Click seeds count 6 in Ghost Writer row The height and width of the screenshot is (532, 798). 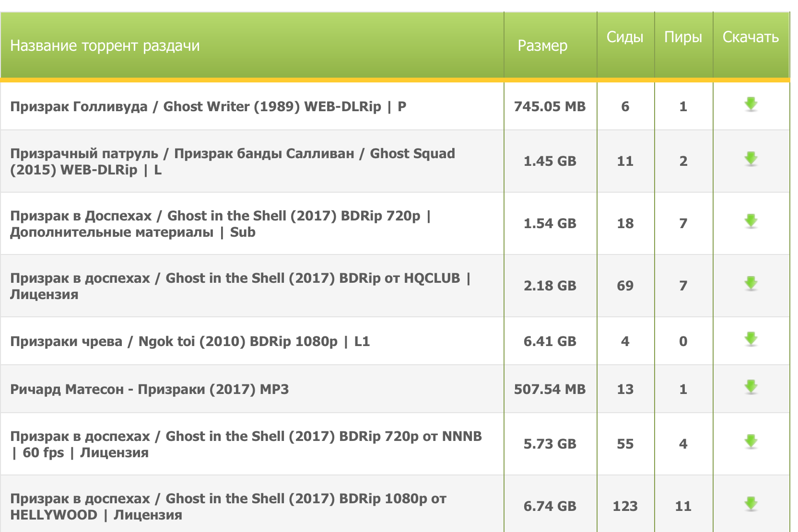point(625,106)
